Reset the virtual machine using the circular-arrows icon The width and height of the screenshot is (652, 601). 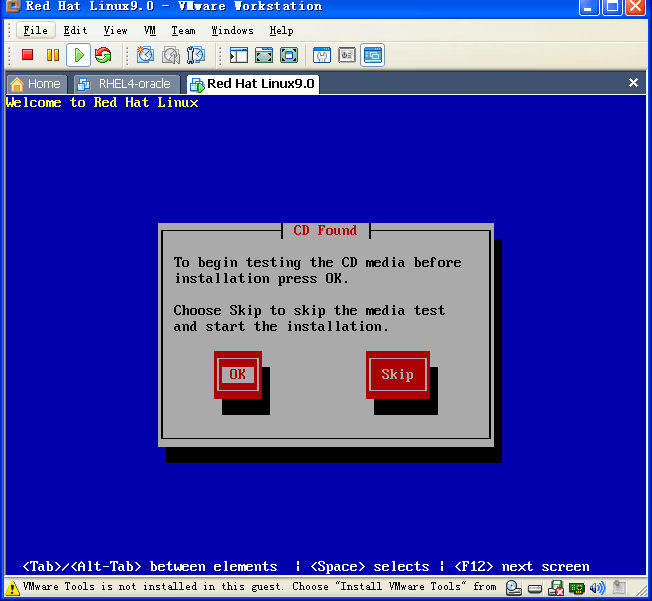(x=103, y=55)
